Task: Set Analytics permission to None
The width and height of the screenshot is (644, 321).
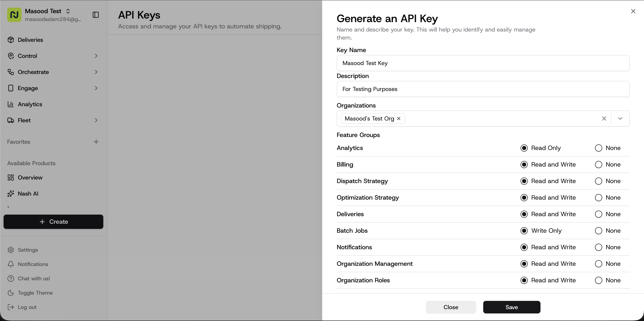Action: [x=599, y=148]
